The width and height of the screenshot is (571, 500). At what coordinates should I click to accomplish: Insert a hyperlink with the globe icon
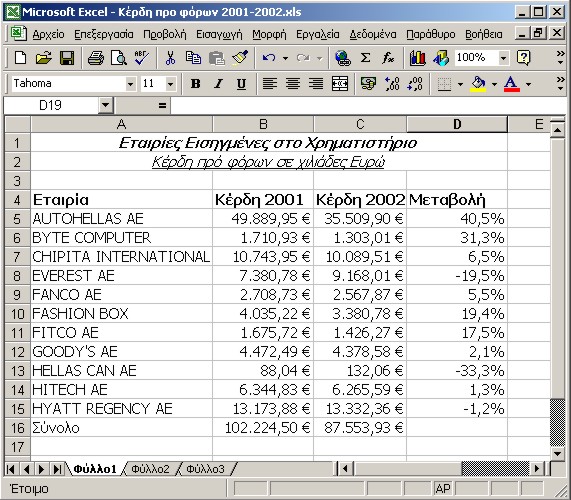tap(343, 58)
